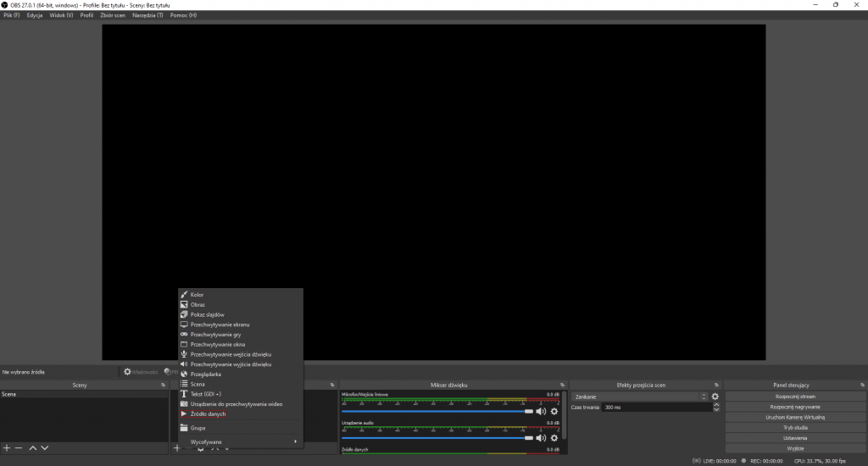This screenshot has height=466, width=868.
Task: Open the Zanikanie transition dropdown
Action: click(x=640, y=397)
